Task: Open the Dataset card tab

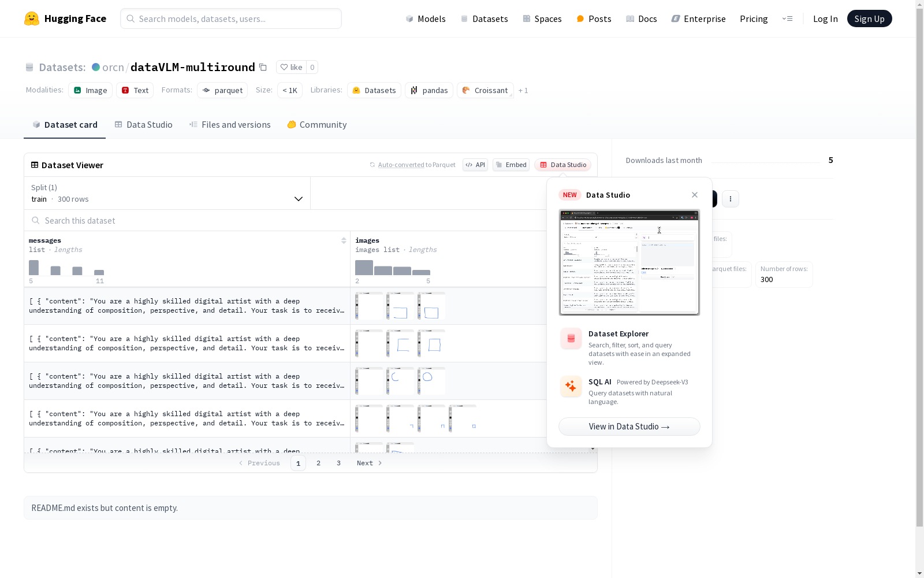Action: pos(65,125)
